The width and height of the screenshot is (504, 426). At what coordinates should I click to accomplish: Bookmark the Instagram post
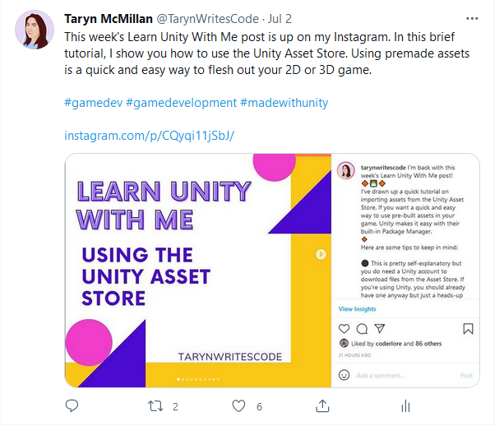pos(469,329)
